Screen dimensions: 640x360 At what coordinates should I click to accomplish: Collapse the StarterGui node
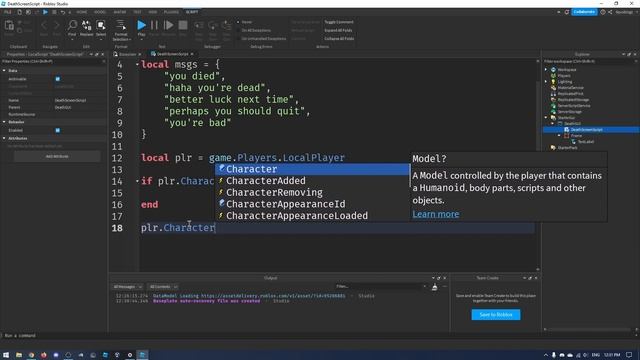pos(546,118)
